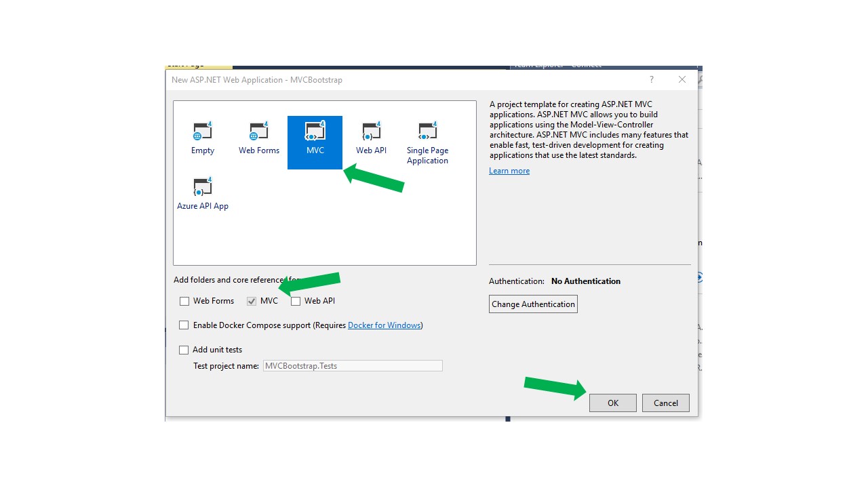Select the Empty project template
This screenshot has height=488, width=868.
click(203, 139)
